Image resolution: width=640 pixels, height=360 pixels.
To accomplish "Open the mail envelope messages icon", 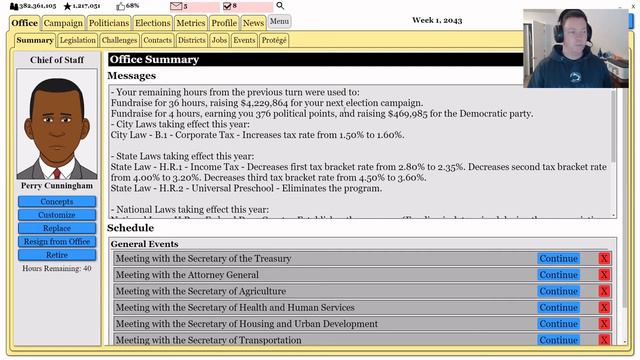I will tap(176, 6).
